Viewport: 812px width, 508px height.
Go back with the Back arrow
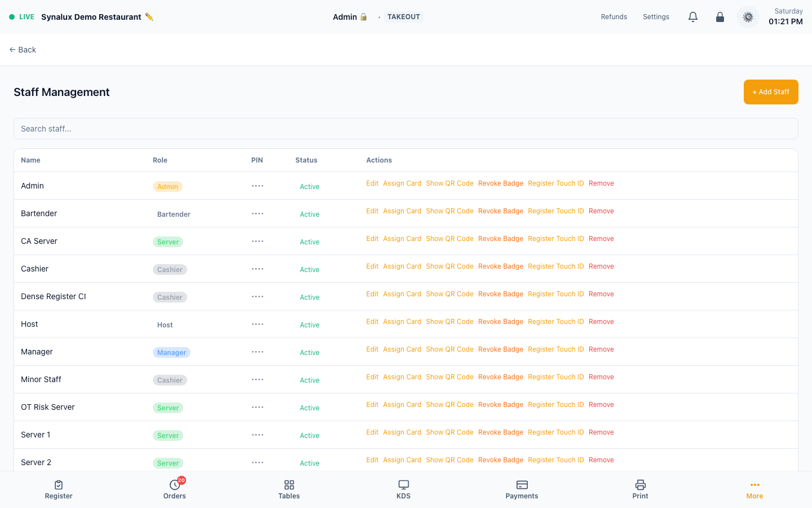(23, 50)
